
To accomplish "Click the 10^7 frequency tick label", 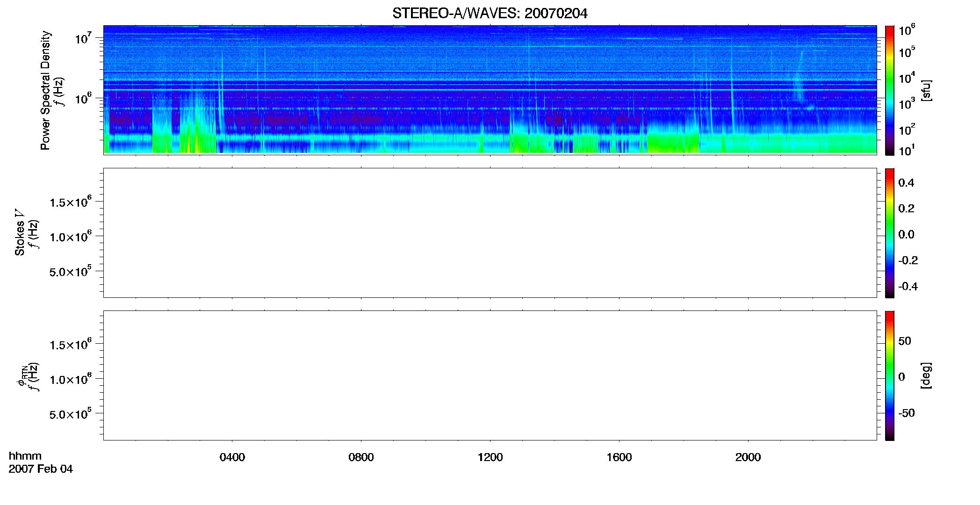I will coord(83,38).
